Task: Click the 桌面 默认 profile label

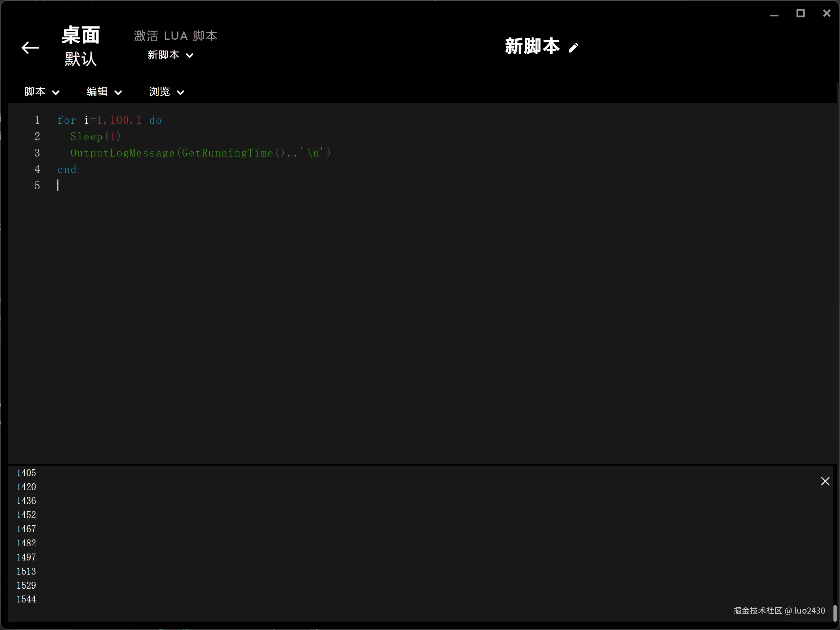Action: tap(80, 46)
